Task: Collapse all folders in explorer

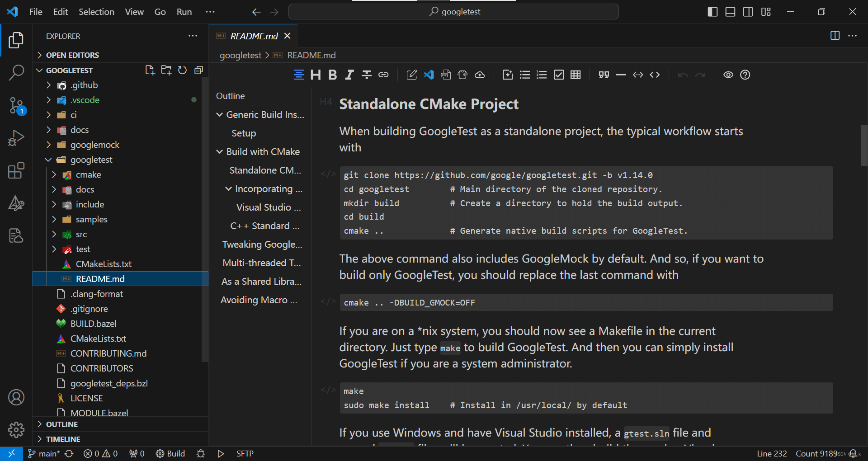Action: tap(198, 70)
